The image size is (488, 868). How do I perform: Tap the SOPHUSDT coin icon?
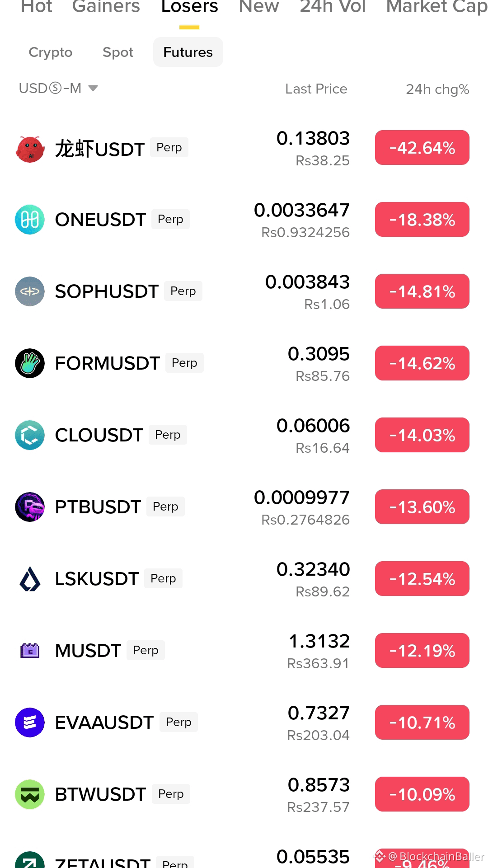pos(30,291)
